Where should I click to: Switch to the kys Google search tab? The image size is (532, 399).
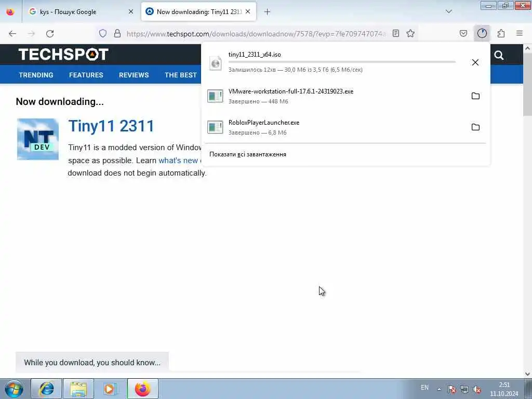(81, 12)
